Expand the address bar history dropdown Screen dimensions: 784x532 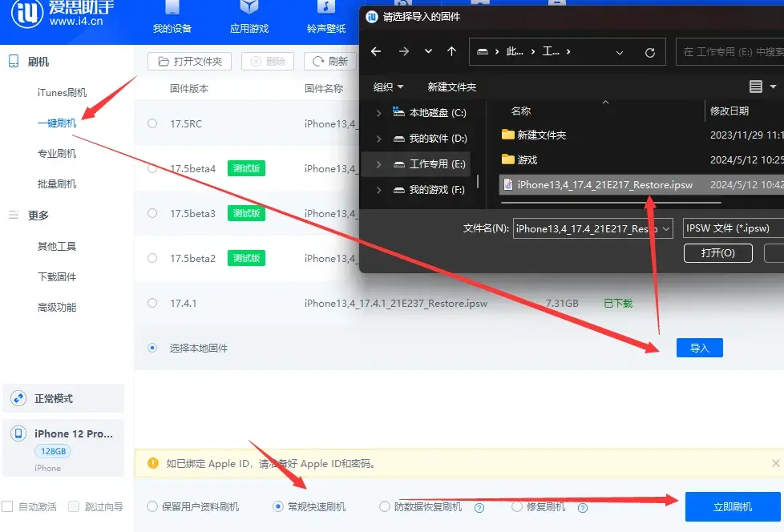620,52
